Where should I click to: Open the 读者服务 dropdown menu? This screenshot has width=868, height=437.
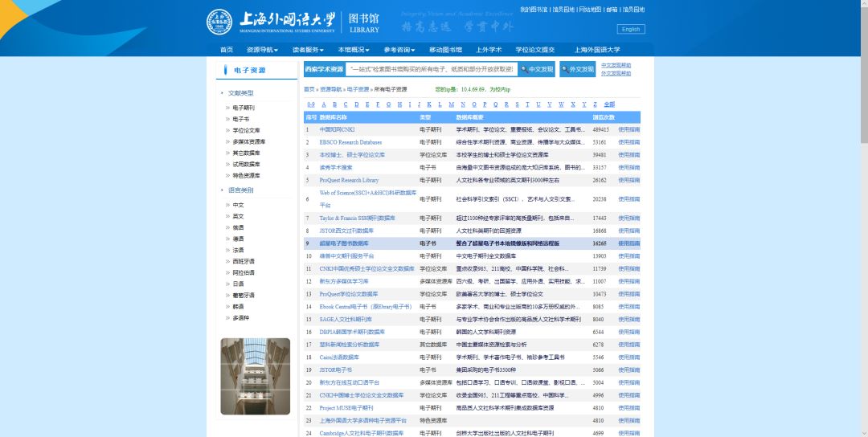[x=309, y=50]
